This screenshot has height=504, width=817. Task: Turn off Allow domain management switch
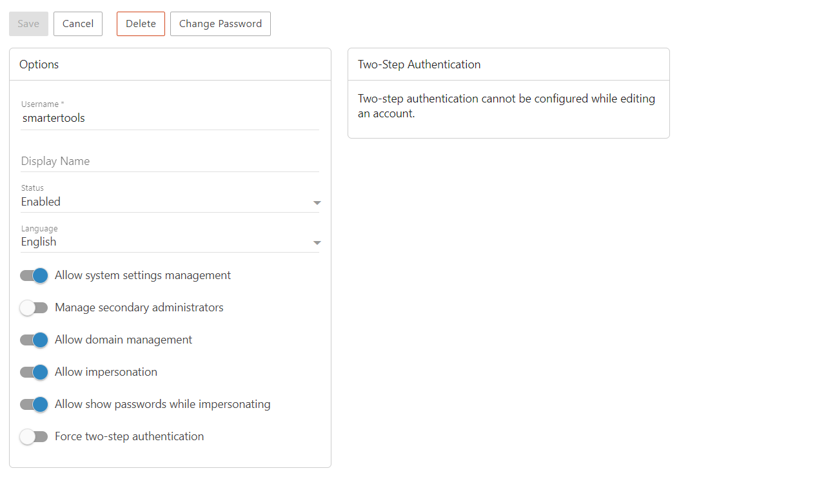pyautogui.click(x=34, y=340)
